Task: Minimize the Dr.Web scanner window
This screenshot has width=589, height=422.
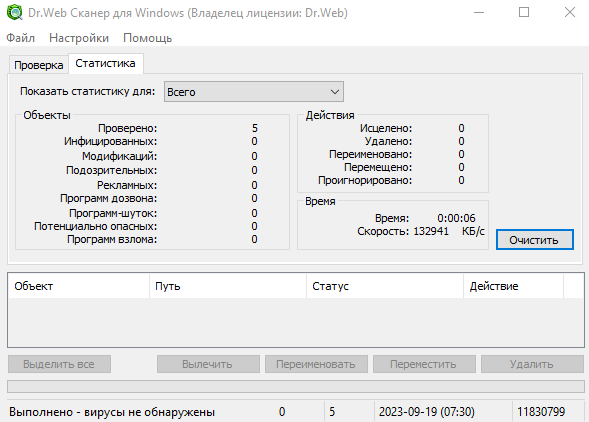Action: coord(479,12)
